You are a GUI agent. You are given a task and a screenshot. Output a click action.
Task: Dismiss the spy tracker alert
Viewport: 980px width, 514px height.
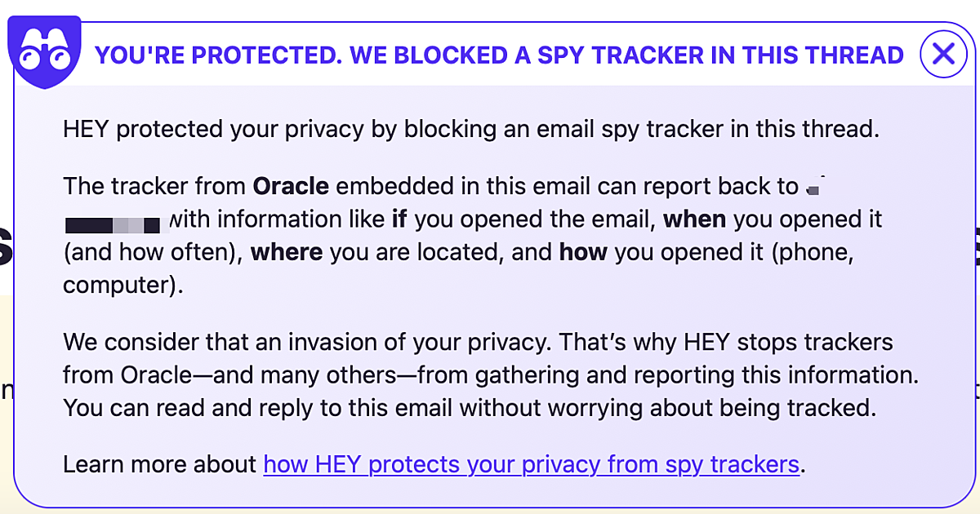coord(943,54)
